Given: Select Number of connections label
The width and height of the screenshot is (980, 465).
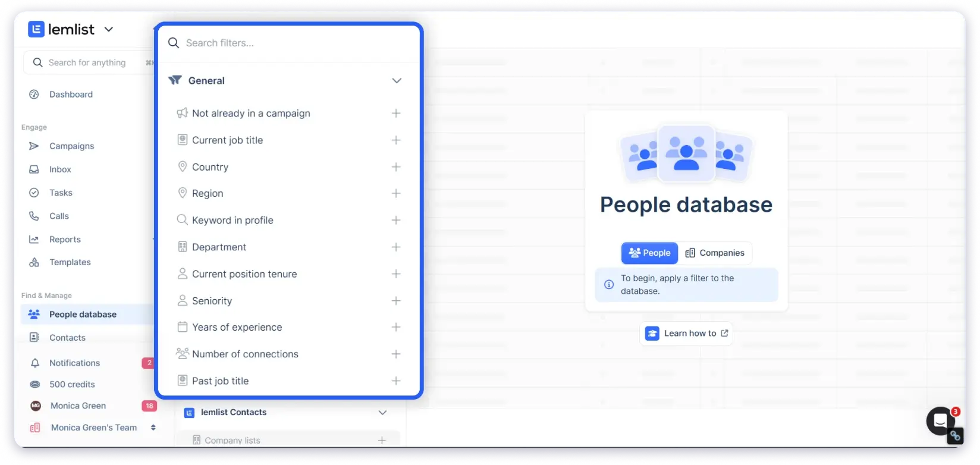Looking at the screenshot, I should (245, 354).
